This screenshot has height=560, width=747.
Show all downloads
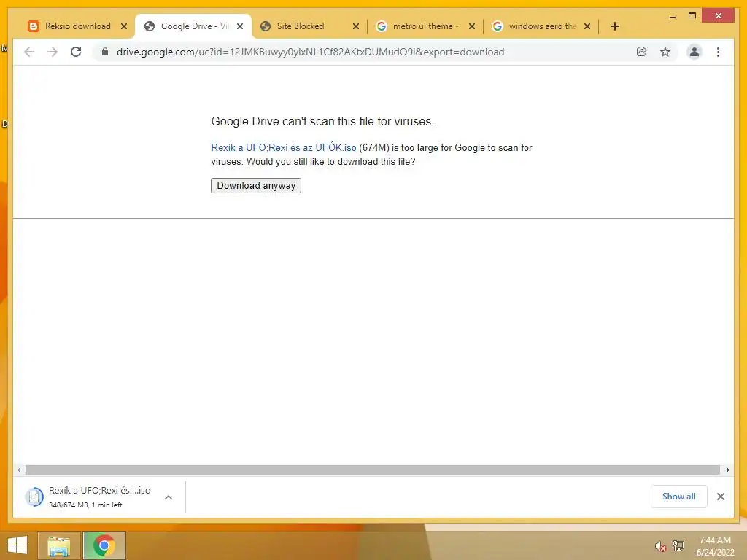click(x=679, y=497)
